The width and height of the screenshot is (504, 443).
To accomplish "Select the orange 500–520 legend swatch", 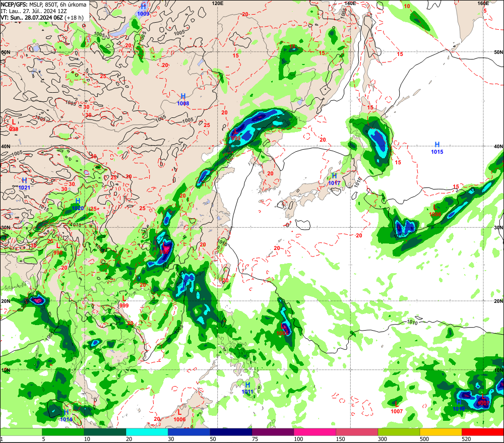I will pos(440,432).
